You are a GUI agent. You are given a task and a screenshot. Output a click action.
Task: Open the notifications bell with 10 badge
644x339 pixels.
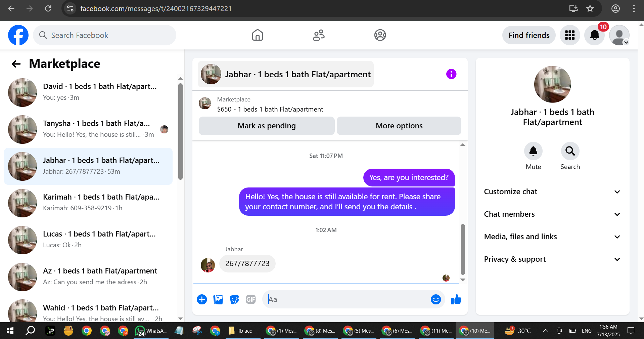tap(595, 35)
